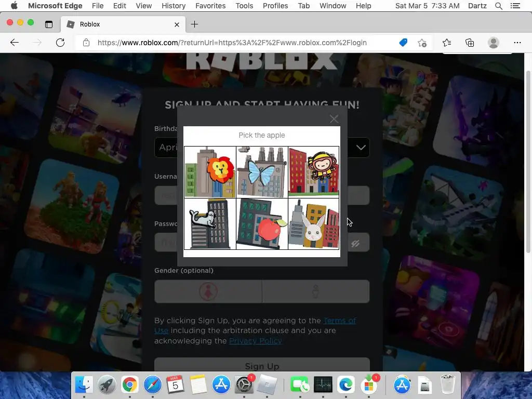Click the address bar URL
Screen dimensions: 532x399
pos(232,43)
